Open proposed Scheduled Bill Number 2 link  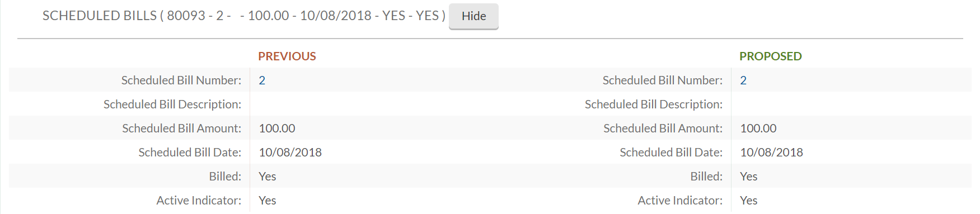pyautogui.click(x=743, y=80)
